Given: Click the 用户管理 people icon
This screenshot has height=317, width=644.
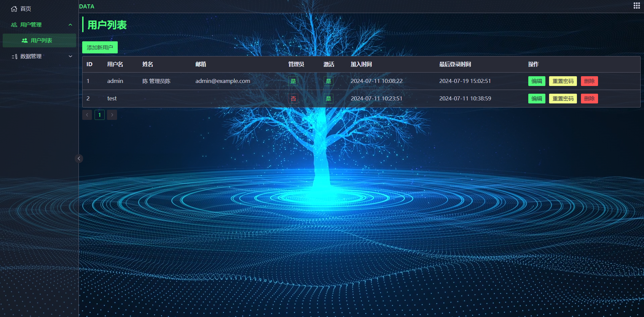Looking at the screenshot, I should 14,25.
